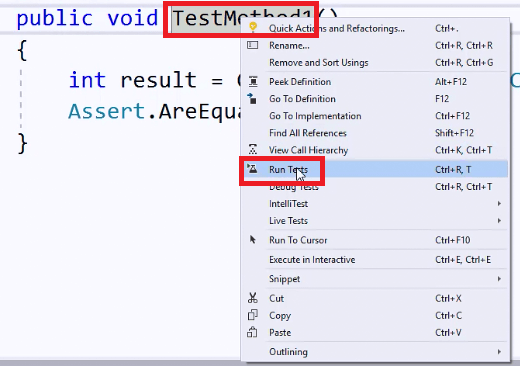520x366 pixels.
Task: Expand the Live Tests submenu arrow
Action: tap(499, 220)
